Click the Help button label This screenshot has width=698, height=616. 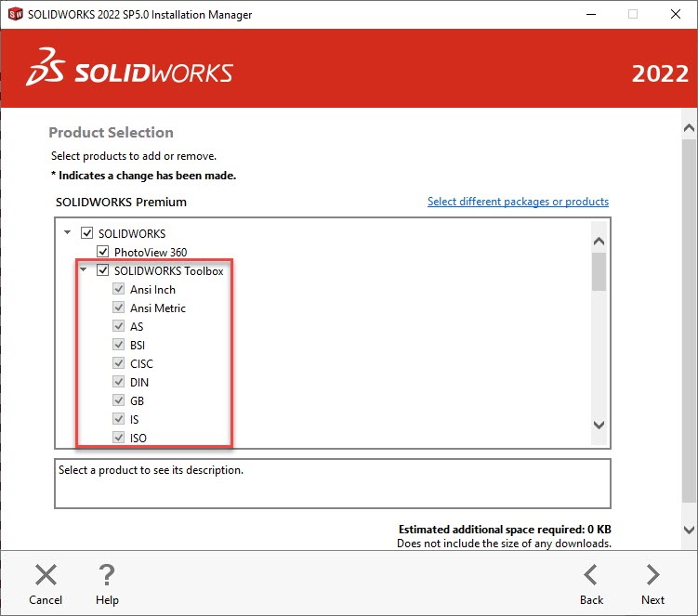click(107, 600)
